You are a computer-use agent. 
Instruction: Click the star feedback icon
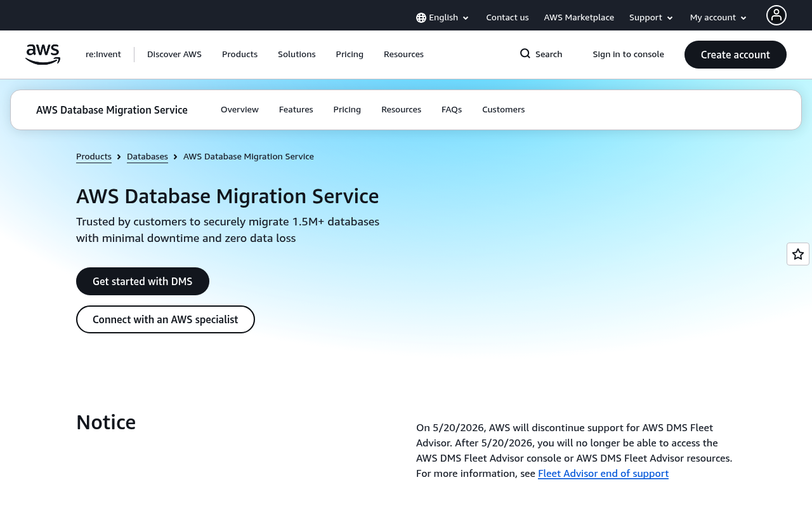[798, 254]
